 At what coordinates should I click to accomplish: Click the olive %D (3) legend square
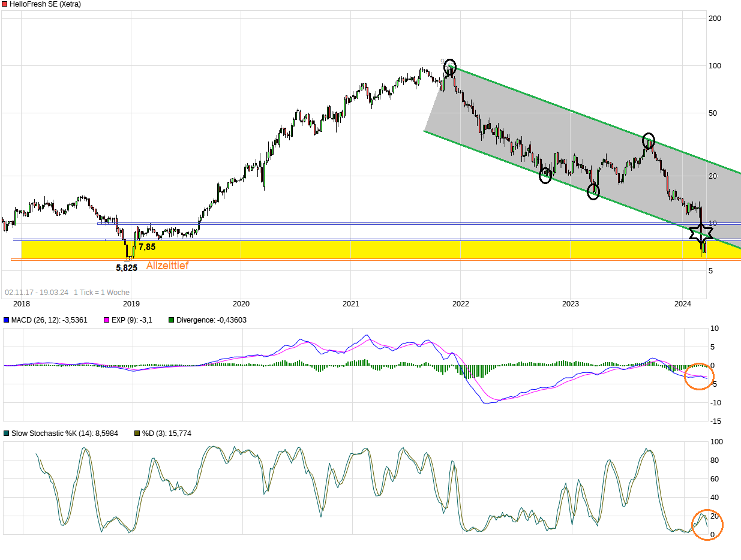(136, 433)
